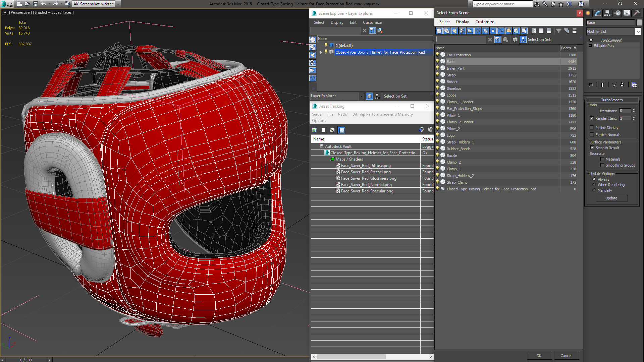
Task: Open the Utilities hammer panel icon
Action: click(x=636, y=13)
